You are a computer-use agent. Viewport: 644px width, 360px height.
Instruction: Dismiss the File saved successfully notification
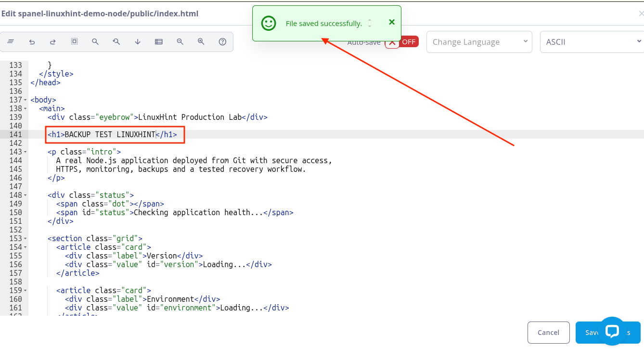click(x=392, y=22)
